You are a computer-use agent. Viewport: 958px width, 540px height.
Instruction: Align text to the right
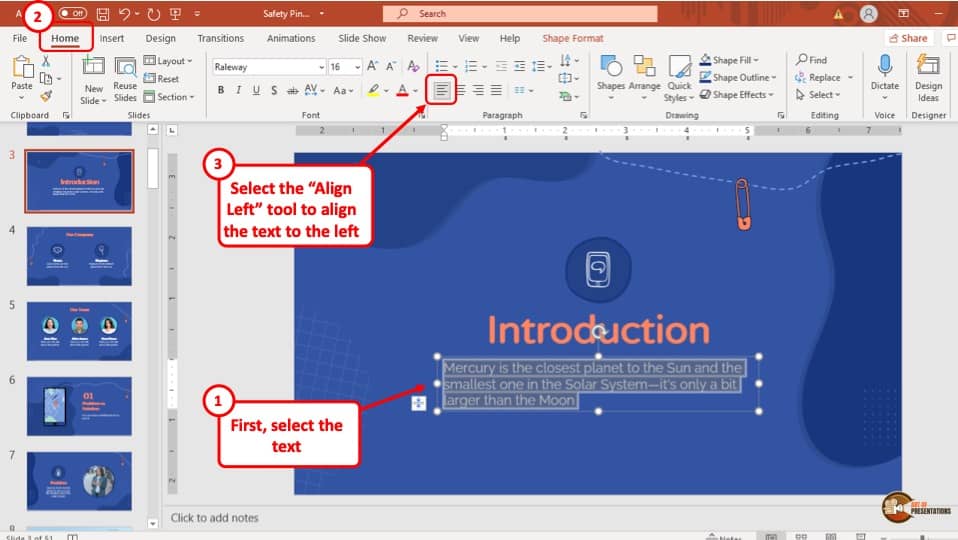coord(478,90)
